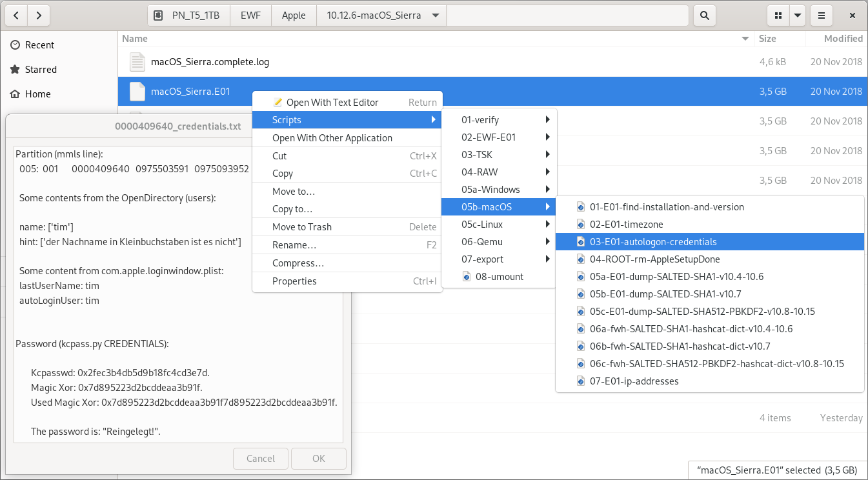Run 01-E01-find-installation-and-version script

point(709,207)
